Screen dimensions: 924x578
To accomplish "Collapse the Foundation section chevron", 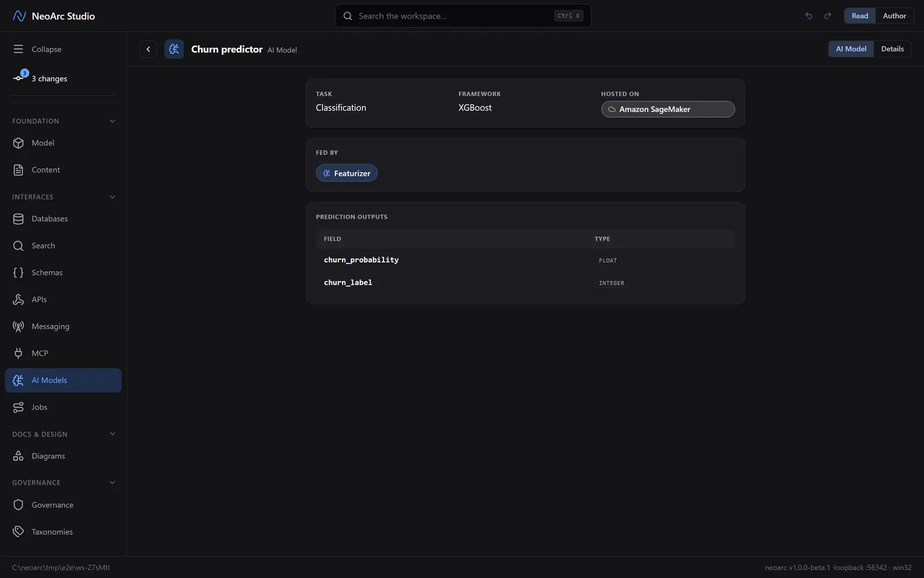I will point(112,121).
